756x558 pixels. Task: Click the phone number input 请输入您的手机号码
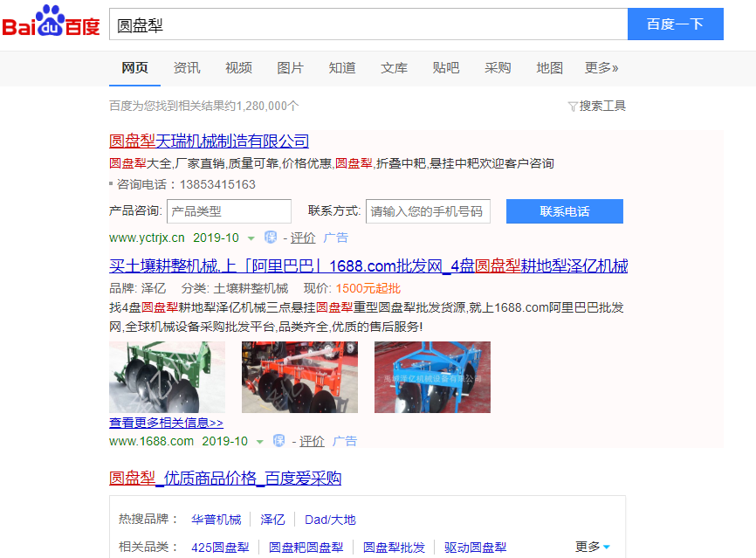coord(428,211)
